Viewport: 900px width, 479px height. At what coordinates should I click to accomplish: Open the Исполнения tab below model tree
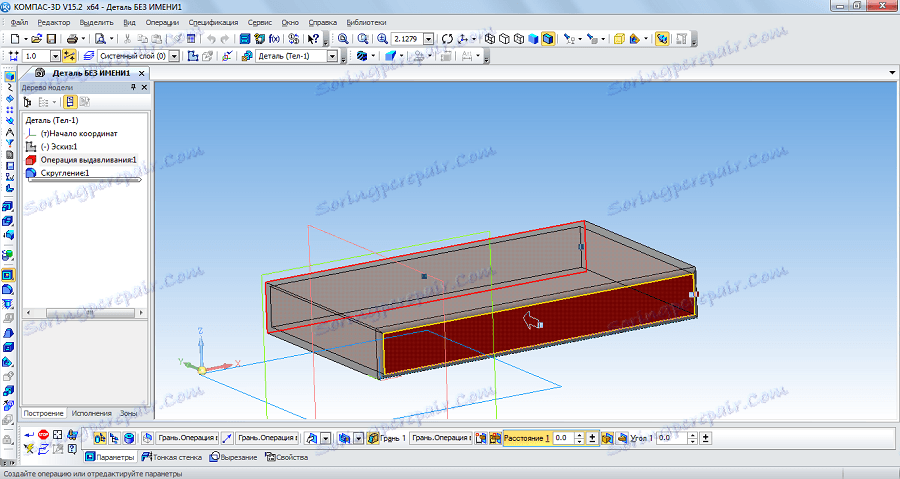[x=92, y=413]
